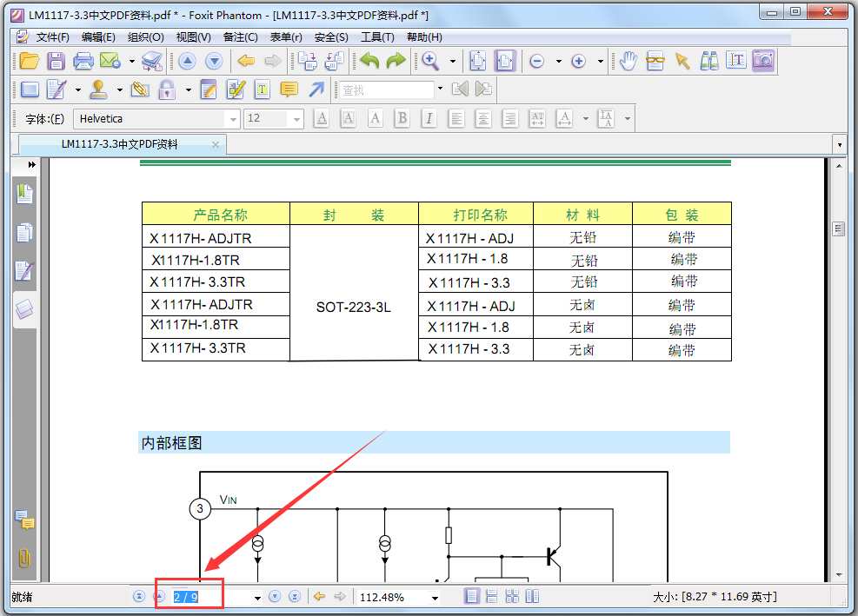Screen dimensions: 858x616
Task: Open the comments panel in sidebar
Action: 24,520
